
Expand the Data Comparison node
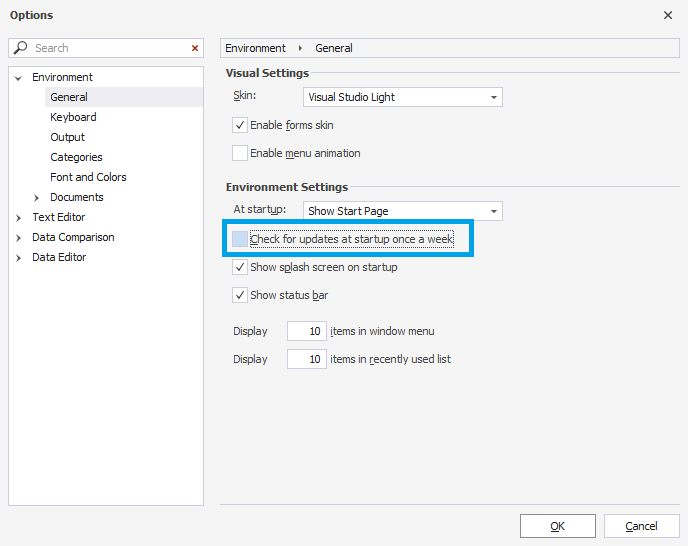click(x=18, y=238)
